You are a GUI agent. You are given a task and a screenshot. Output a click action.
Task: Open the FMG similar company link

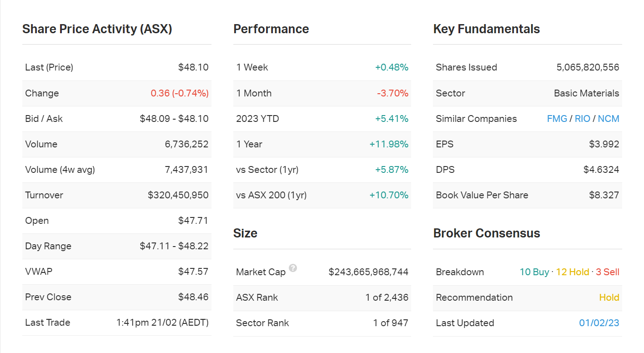tap(557, 119)
